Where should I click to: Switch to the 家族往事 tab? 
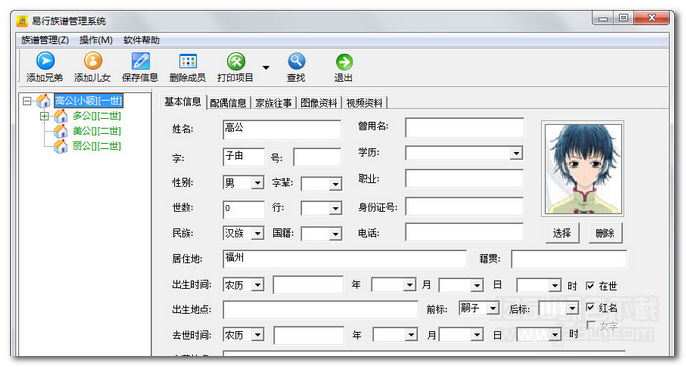pos(273,103)
